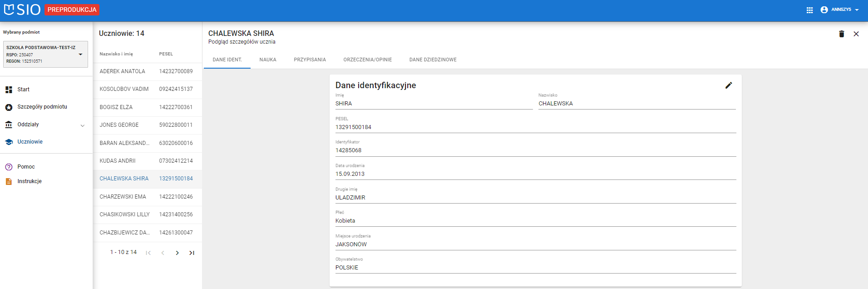Screen dimensions: 868x289
Task: Switch to the ORZECZENIA/OPINIE tab
Action: (367, 60)
